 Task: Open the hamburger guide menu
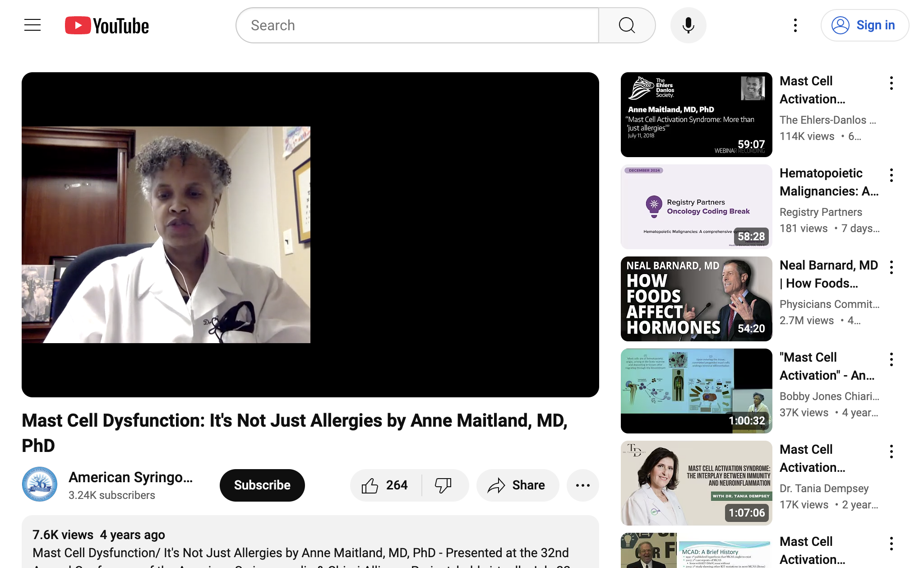[32, 25]
